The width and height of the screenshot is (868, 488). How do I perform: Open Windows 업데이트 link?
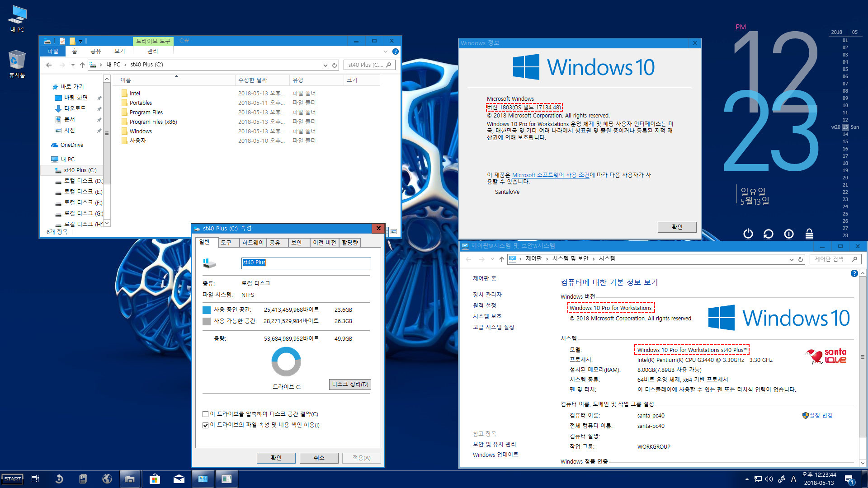(x=495, y=455)
